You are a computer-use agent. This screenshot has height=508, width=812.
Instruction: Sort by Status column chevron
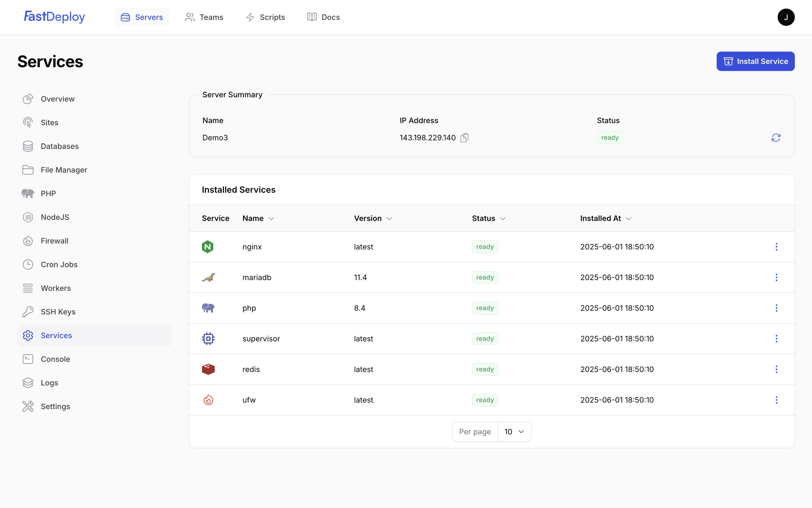point(503,219)
